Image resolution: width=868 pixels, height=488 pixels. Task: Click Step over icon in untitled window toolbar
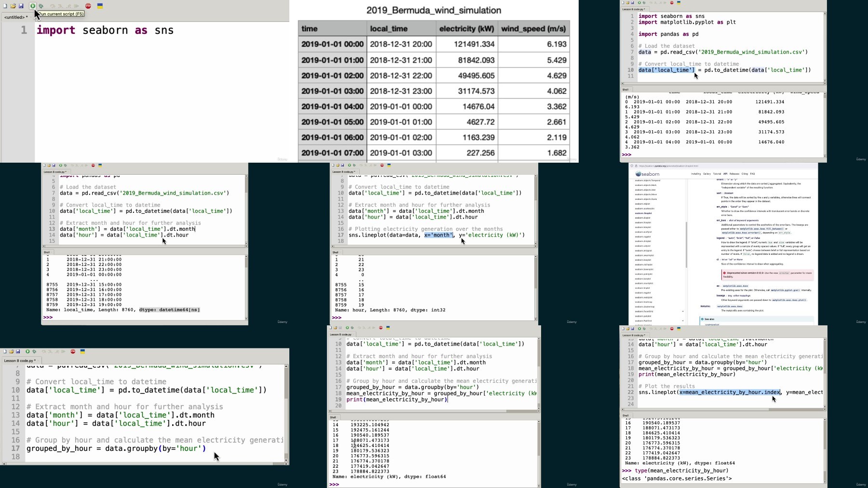point(53,6)
